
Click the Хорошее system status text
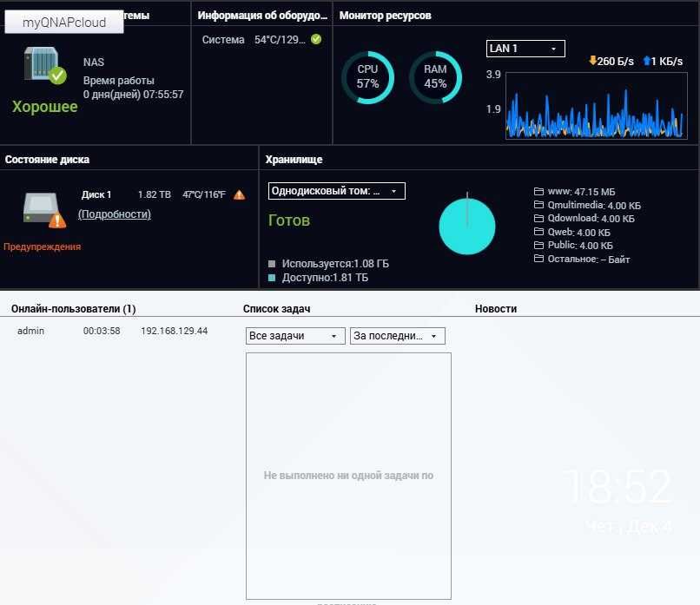tap(44, 107)
